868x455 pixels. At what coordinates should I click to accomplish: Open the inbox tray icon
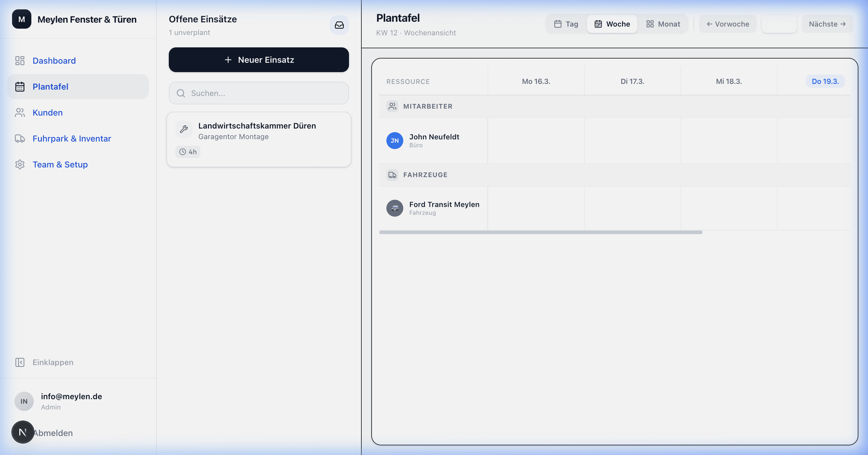tap(339, 25)
